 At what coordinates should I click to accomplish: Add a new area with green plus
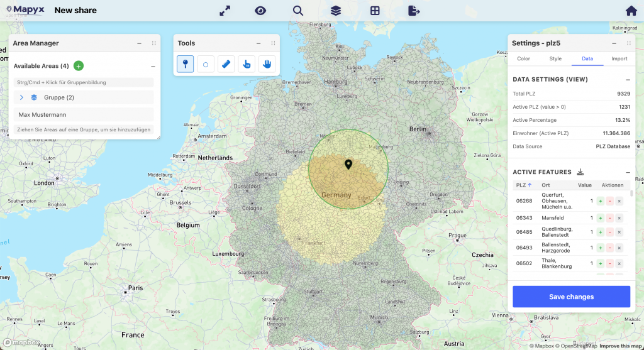pos(79,66)
